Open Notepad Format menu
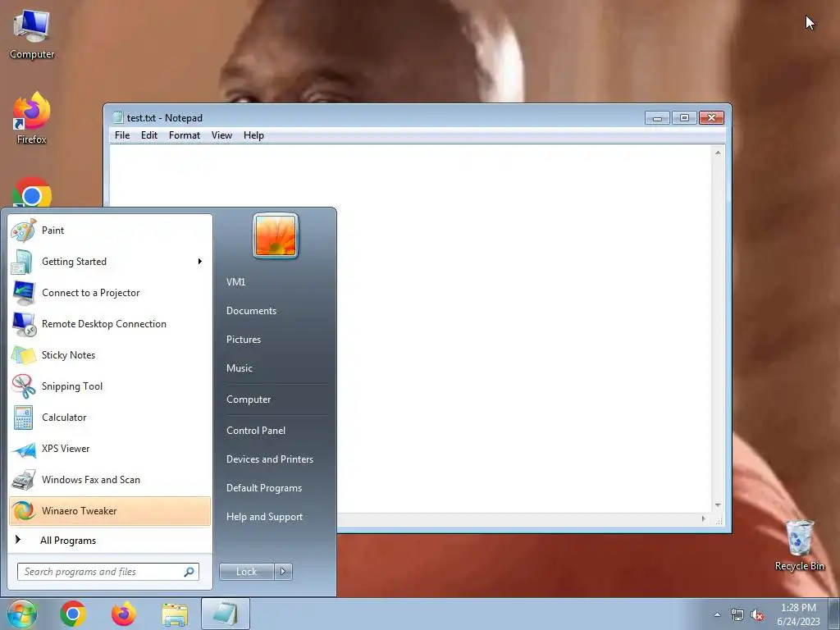Image resolution: width=840 pixels, height=630 pixels. click(x=185, y=135)
